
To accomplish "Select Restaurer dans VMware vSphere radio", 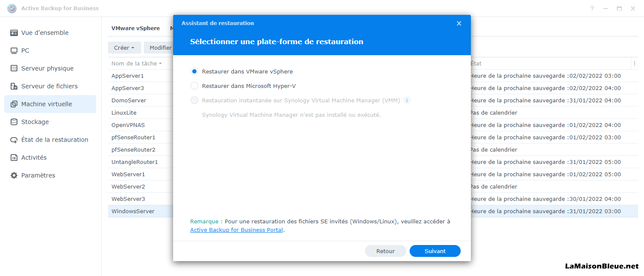I will point(194,72).
